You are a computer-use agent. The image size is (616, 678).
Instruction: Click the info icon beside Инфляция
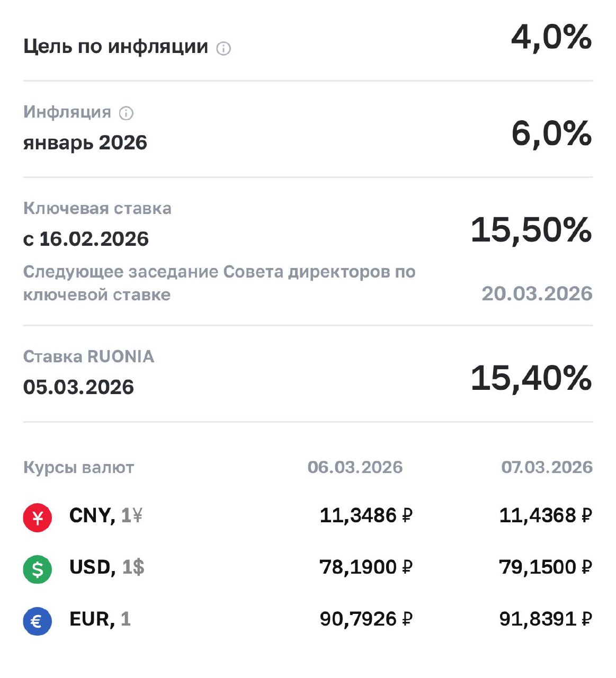(x=126, y=113)
